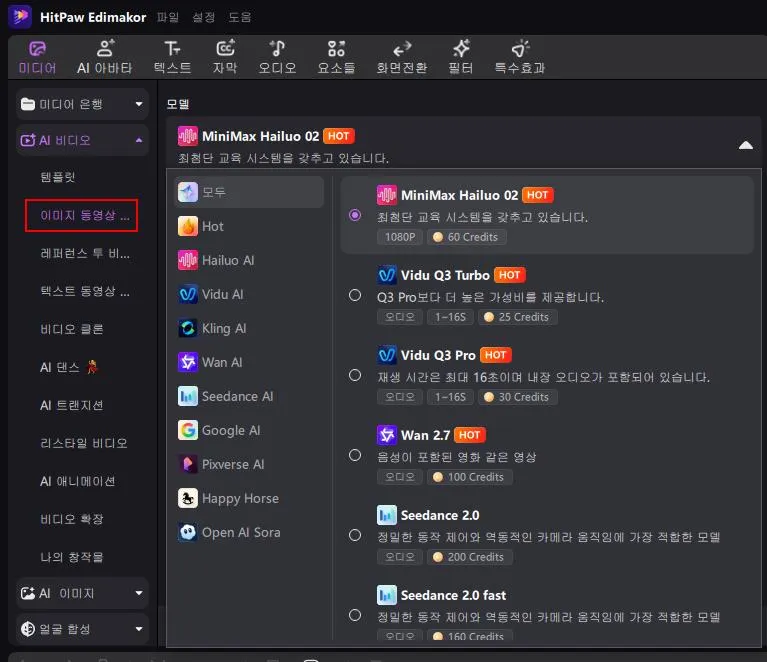
Task: Open the 도움 menu
Action: click(x=240, y=17)
